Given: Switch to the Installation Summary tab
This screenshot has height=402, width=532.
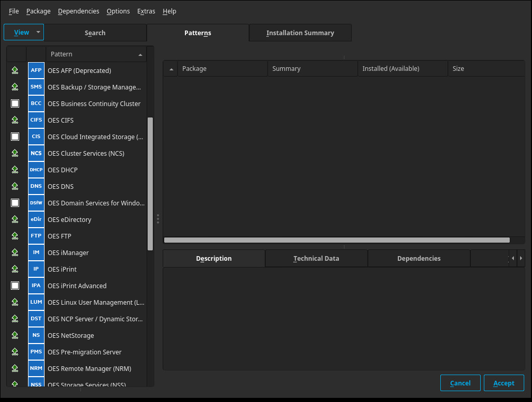Looking at the screenshot, I should (x=300, y=33).
